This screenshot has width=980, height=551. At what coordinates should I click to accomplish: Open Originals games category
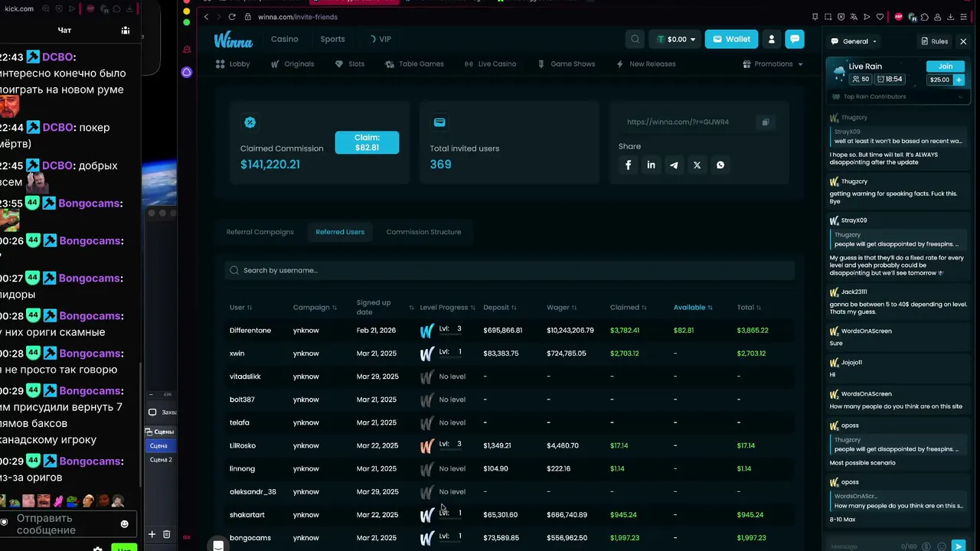click(292, 64)
